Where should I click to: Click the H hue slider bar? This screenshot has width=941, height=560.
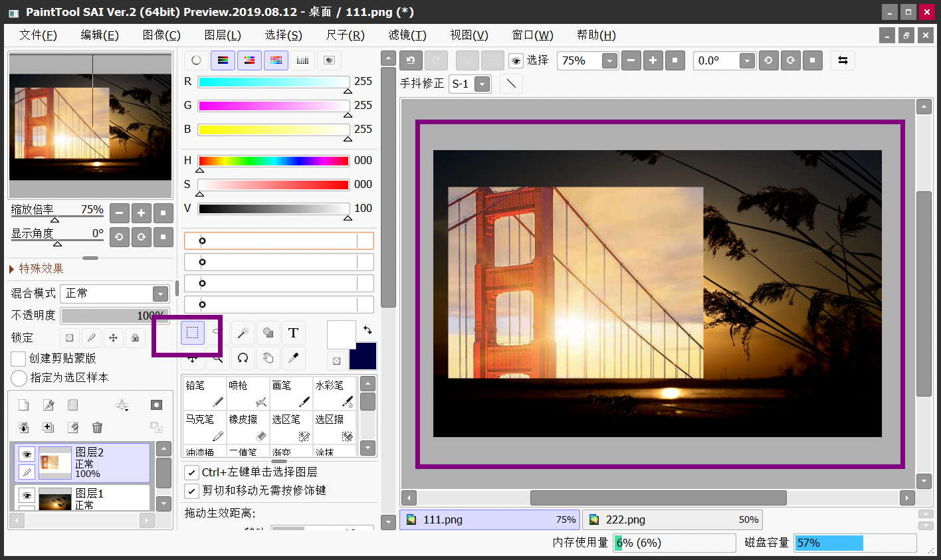tap(273, 161)
